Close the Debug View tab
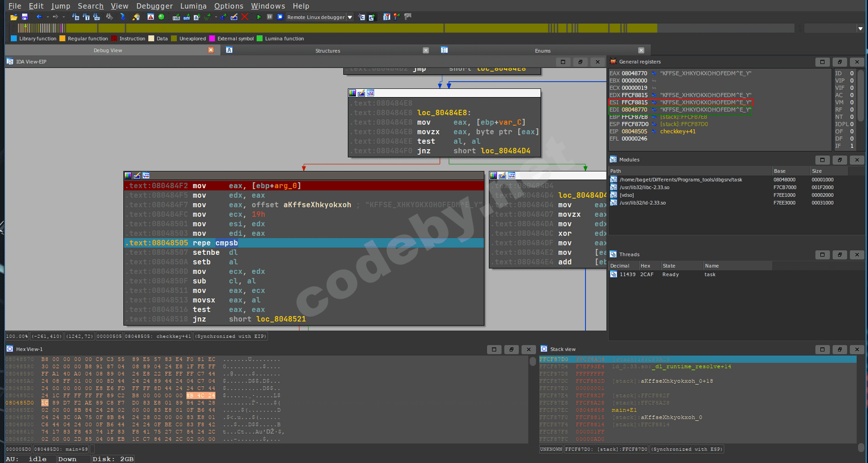868x463 pixels. pyautogui.click(x=211, y=50)
